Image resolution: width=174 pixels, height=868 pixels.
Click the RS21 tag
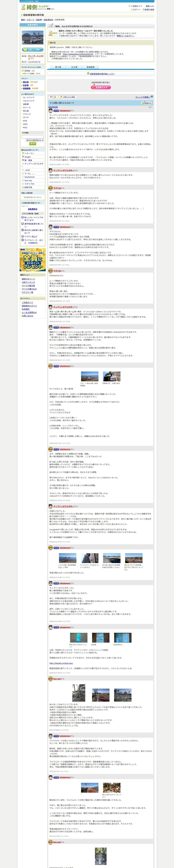tap(25, 128)
